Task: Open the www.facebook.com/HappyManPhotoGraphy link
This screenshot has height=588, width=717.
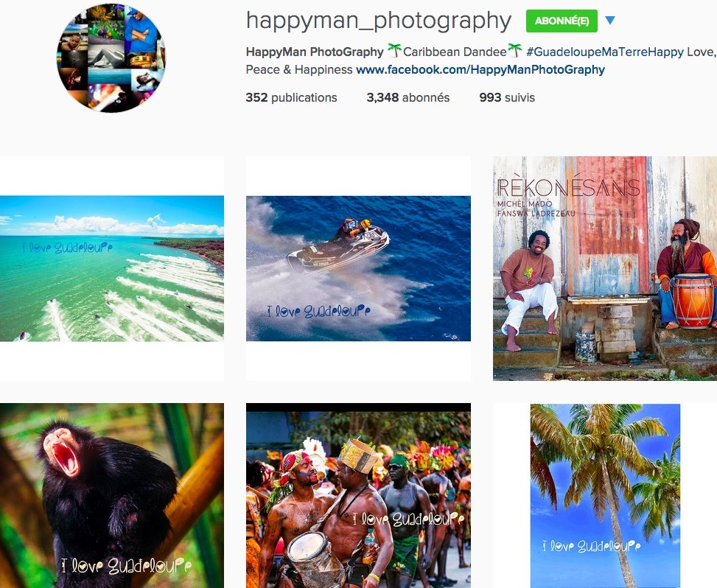Action: (x=480, y=69)
